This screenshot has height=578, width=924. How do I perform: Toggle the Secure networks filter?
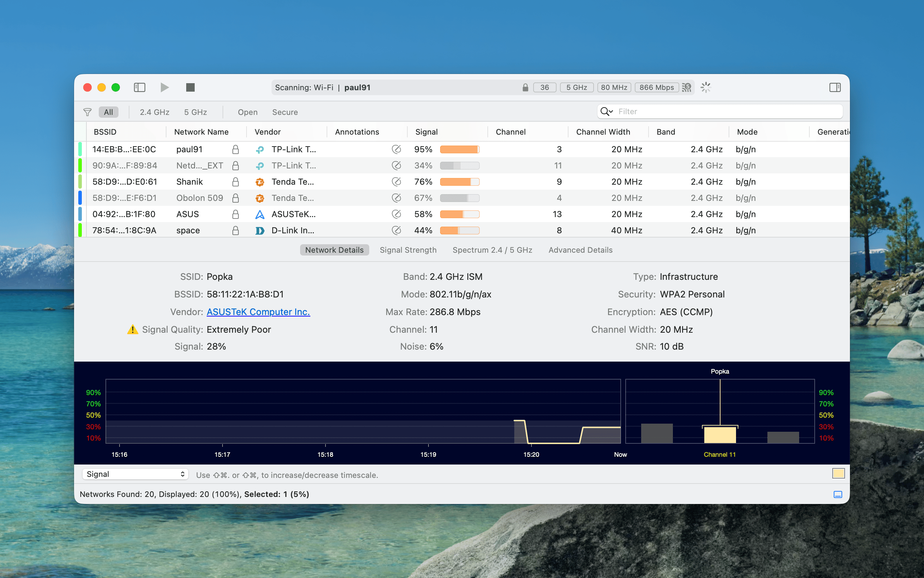tap(285, 112)
